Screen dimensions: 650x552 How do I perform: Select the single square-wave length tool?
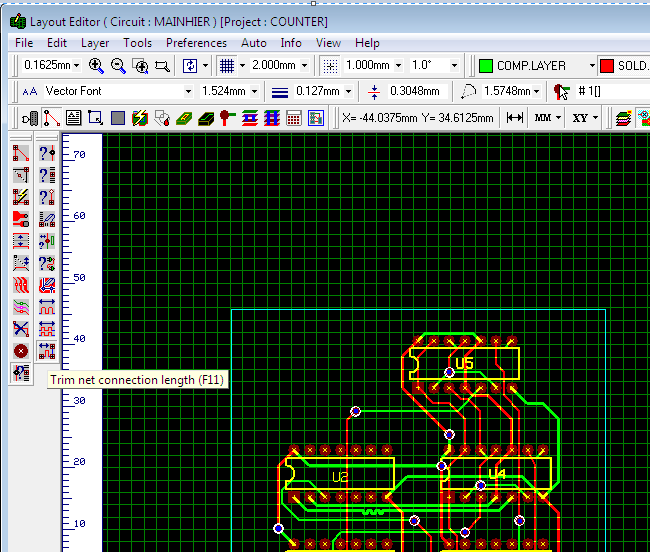tap(47, 307)
